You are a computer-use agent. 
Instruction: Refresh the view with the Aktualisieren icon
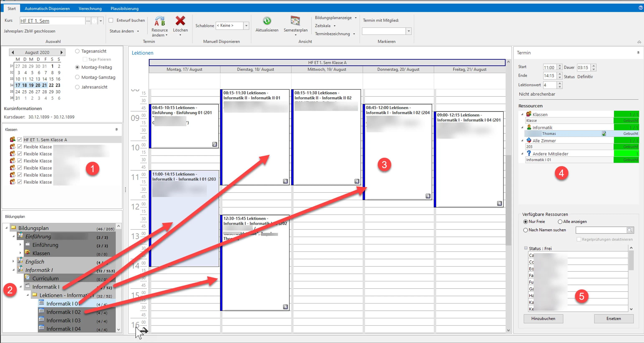[x=267, y=21]
